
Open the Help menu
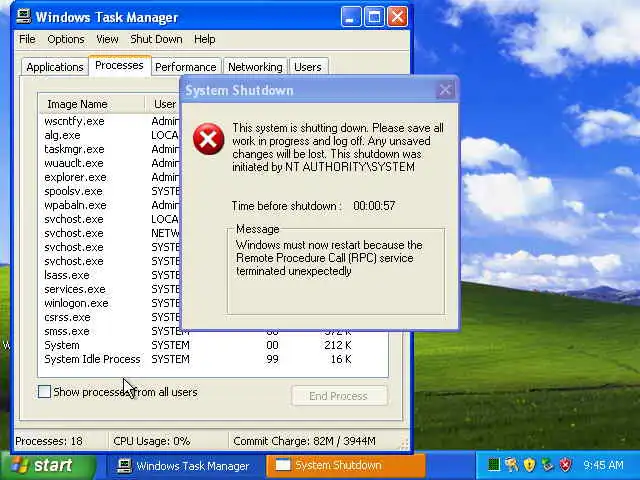pos(204,39)
